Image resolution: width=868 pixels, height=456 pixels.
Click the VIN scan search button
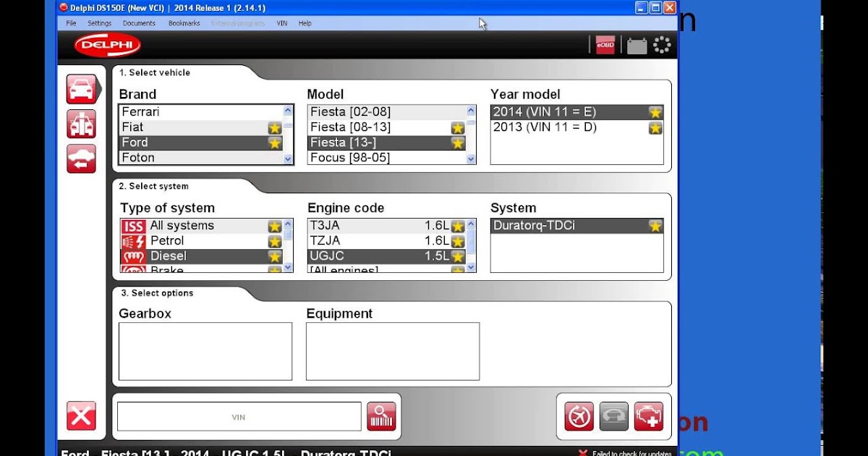[381, 416]
